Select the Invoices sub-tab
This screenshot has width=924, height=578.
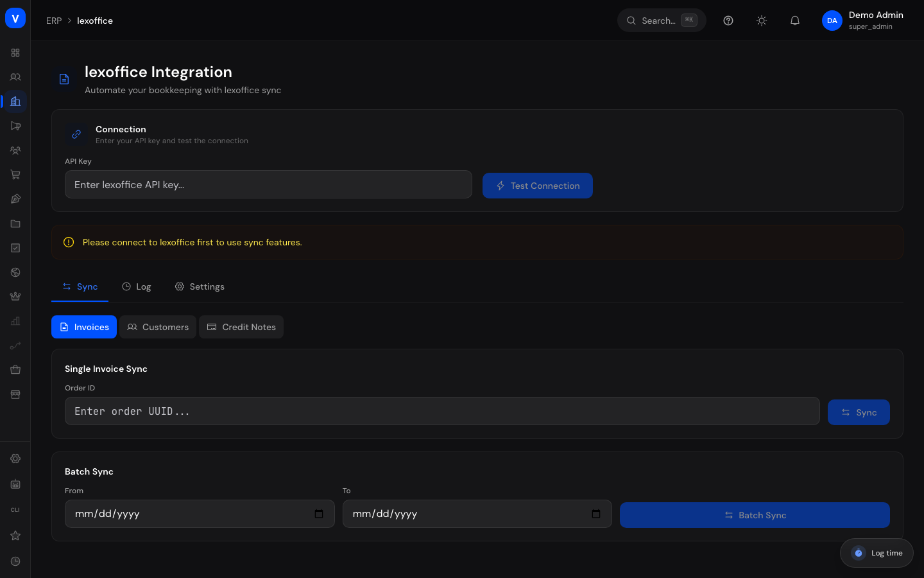click(x=84, y=327)
